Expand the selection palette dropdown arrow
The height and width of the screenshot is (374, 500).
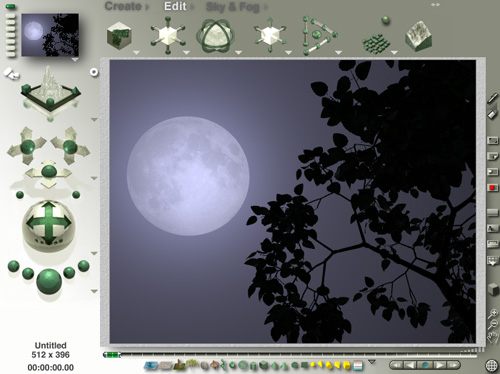pyautogui.click(x=372, y=362)
